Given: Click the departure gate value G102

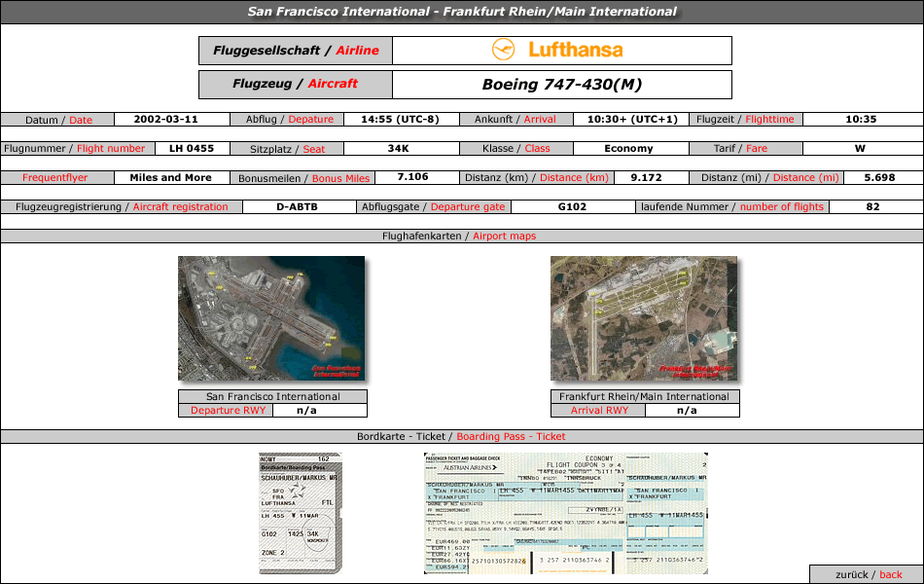Looking at the screenshot, I should coord(572,207).
